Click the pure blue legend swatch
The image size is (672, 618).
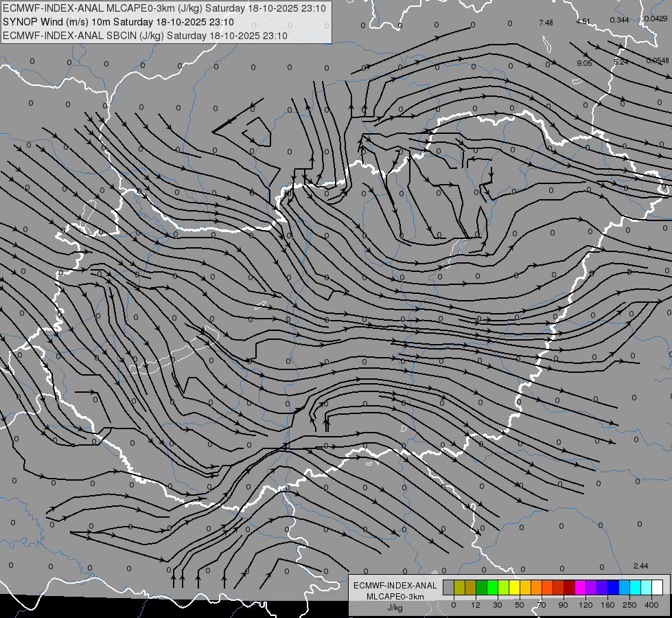(613, 587)
